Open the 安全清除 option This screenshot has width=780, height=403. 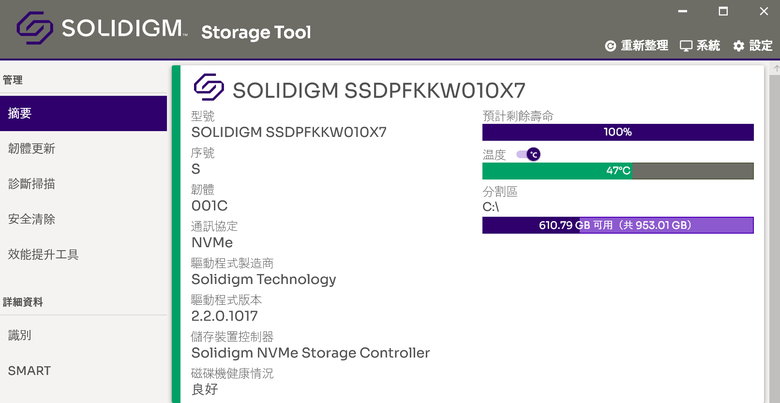(83, 219)
